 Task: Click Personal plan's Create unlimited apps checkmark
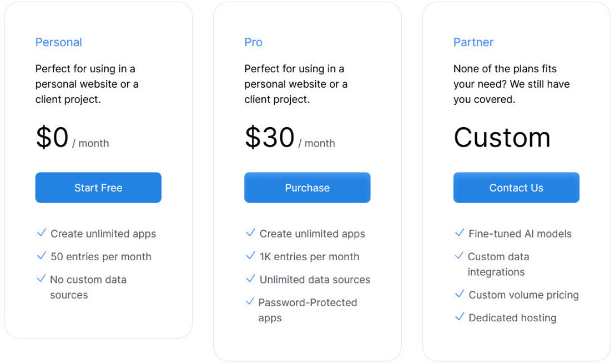42,232
